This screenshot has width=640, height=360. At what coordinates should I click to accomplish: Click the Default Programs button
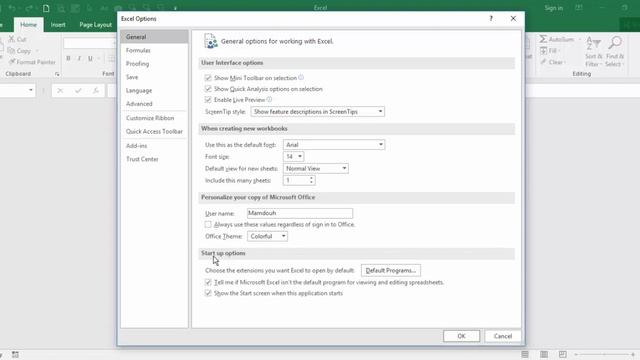click(391, 270)
